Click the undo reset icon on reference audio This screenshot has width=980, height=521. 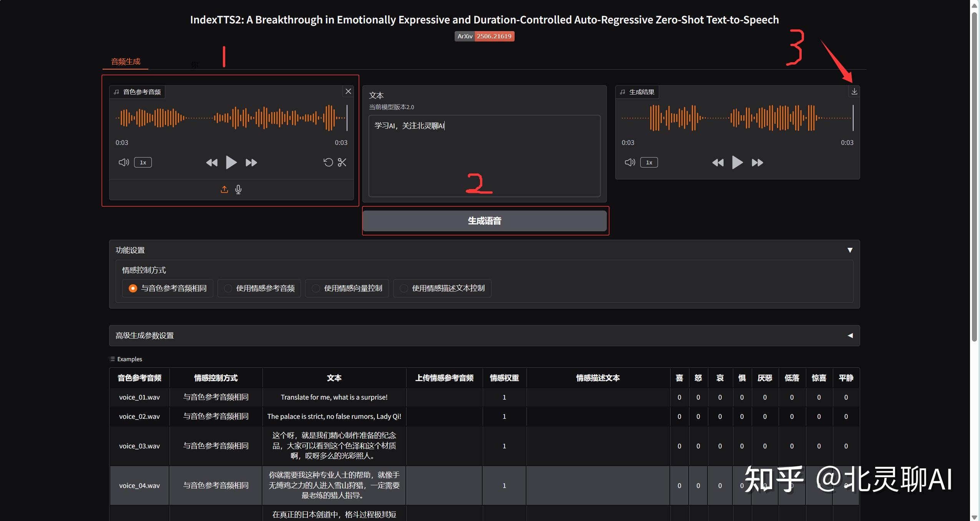coord(328,163)
